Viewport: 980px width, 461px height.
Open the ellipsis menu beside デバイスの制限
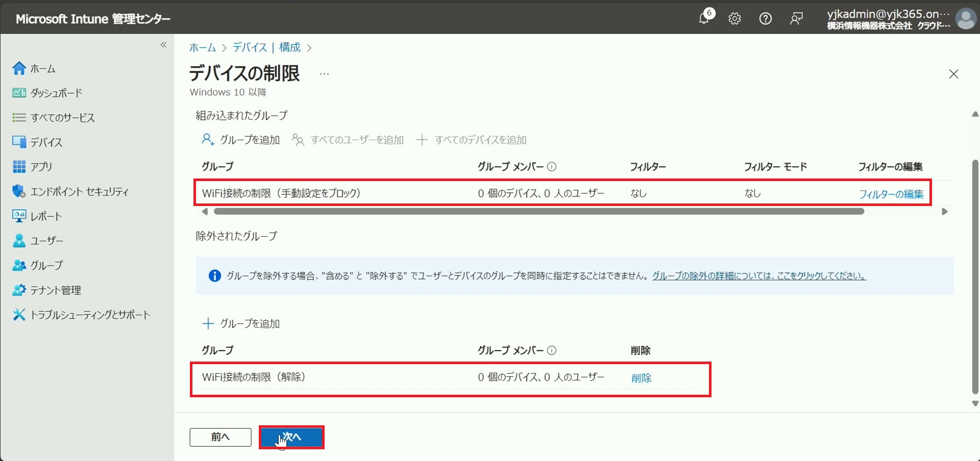pyautogui.click(x=324, y=74)
